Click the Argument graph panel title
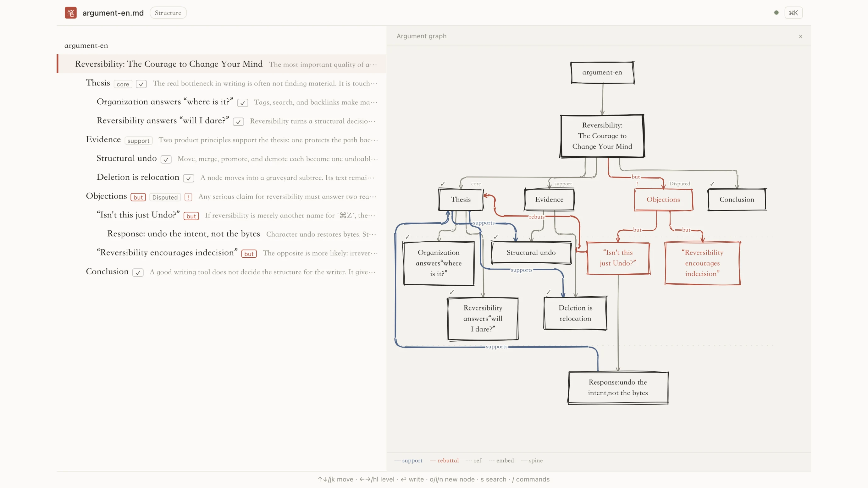This screenshot has width=868, height=488. 421,36
